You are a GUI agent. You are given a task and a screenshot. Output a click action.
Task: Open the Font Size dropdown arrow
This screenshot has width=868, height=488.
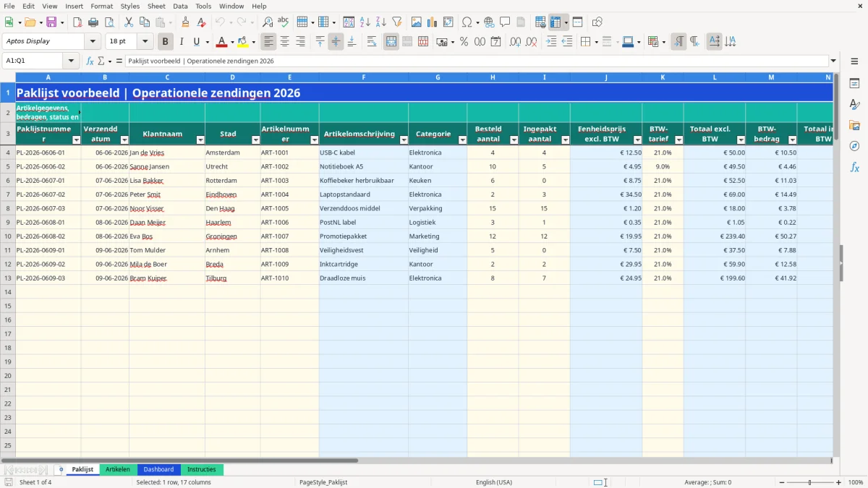145,42
